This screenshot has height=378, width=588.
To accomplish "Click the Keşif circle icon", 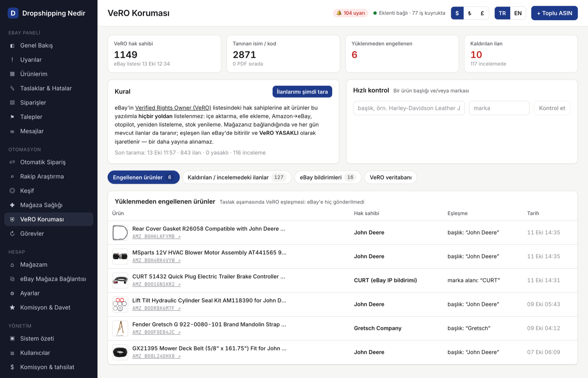I will click(x=12, y=191).
